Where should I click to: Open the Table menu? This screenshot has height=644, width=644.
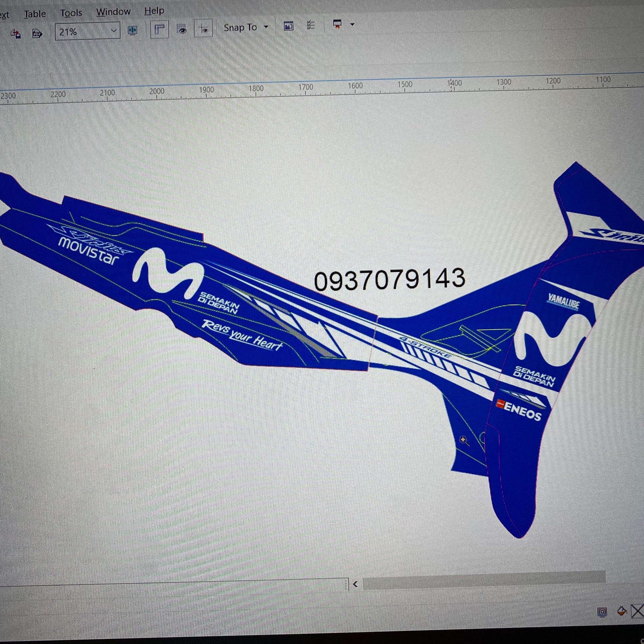point(35,14)
